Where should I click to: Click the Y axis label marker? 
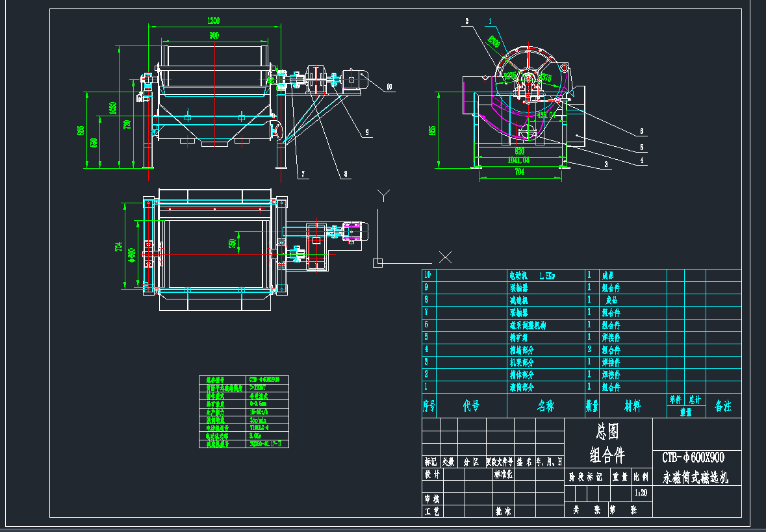(385, 195)
